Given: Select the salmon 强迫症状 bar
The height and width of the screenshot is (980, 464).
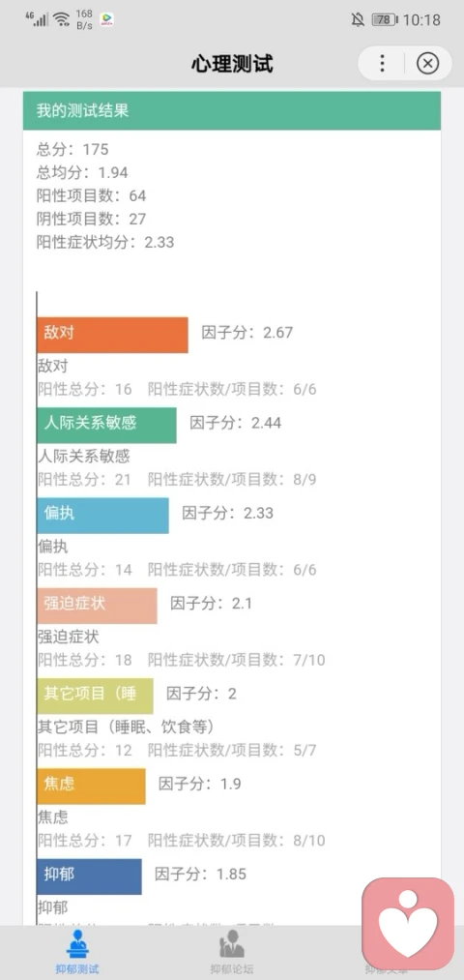Looking at the screenshot, I should pyautogui.click(x=98, y=606).
